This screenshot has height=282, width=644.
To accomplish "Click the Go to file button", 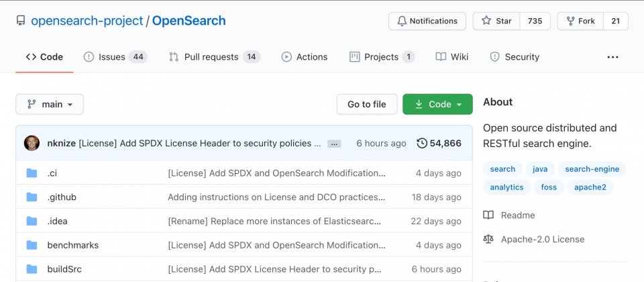I will 367,105.
